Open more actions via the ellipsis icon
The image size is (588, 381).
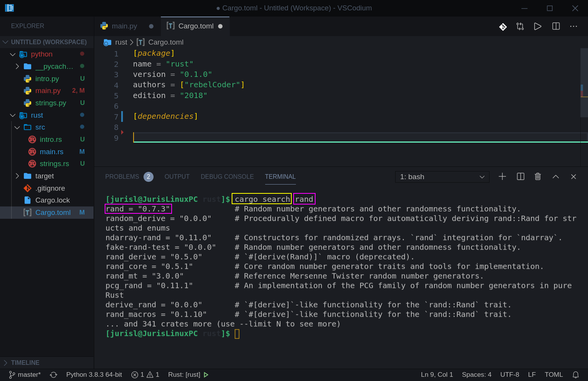pos(574,26)
